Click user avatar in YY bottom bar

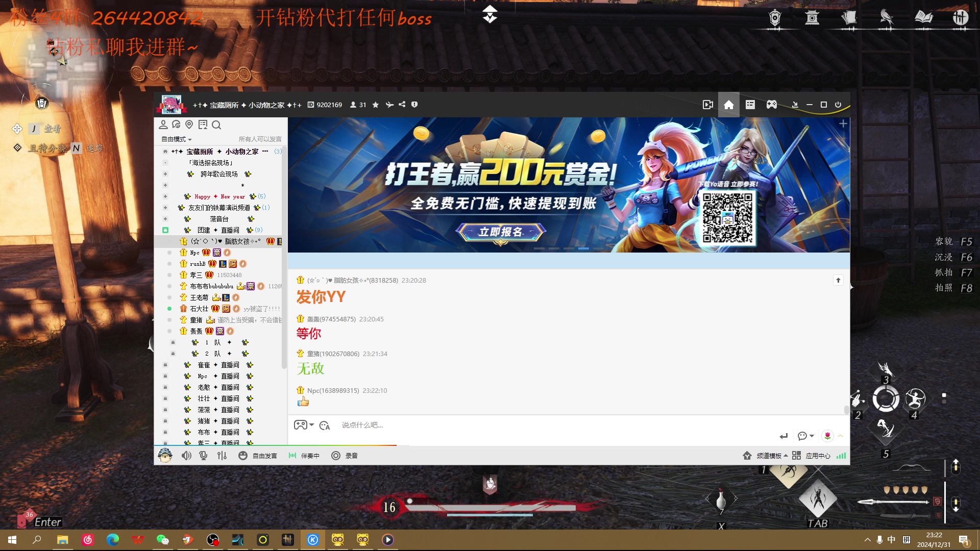tap(165, 455)
